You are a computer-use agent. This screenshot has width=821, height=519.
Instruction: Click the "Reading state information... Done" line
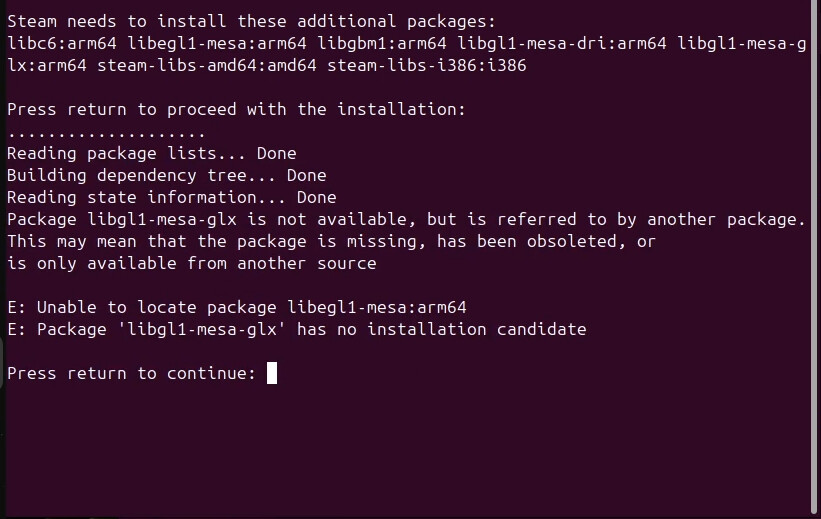coord(171,197)
